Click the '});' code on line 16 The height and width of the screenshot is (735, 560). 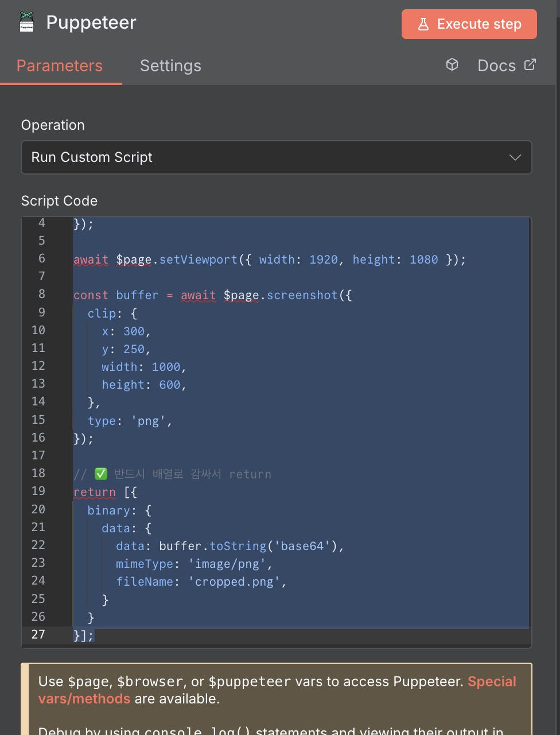pyautogui.click(x=84, y=439)
